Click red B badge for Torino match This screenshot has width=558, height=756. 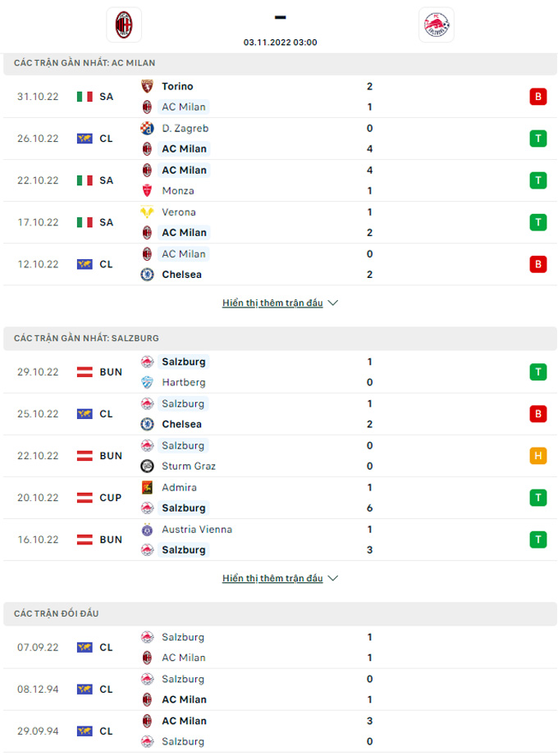pos(538,97)
